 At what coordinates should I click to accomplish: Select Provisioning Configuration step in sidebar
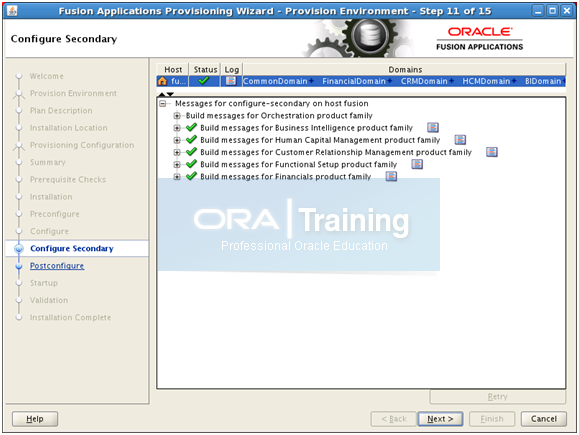(82, 145)
